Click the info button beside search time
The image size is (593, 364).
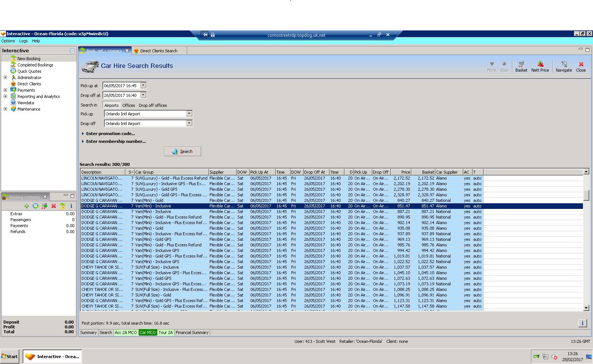pos(582,323)
